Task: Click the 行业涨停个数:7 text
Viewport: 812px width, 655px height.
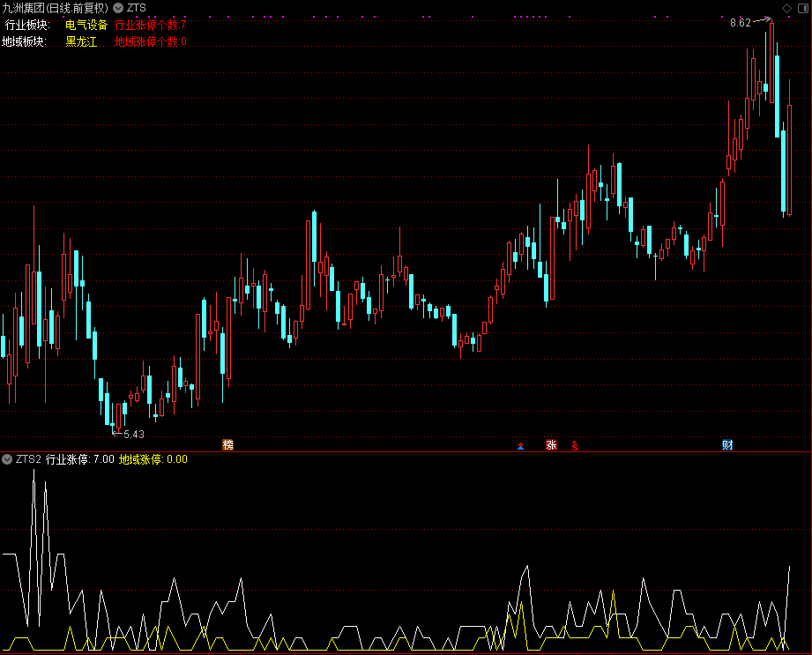Action: [x=150, y=25]
